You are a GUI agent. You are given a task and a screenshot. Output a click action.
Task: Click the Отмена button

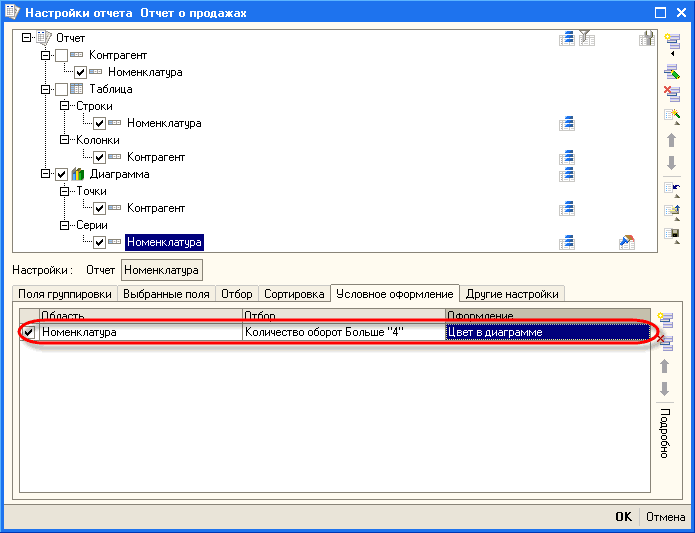663,517
